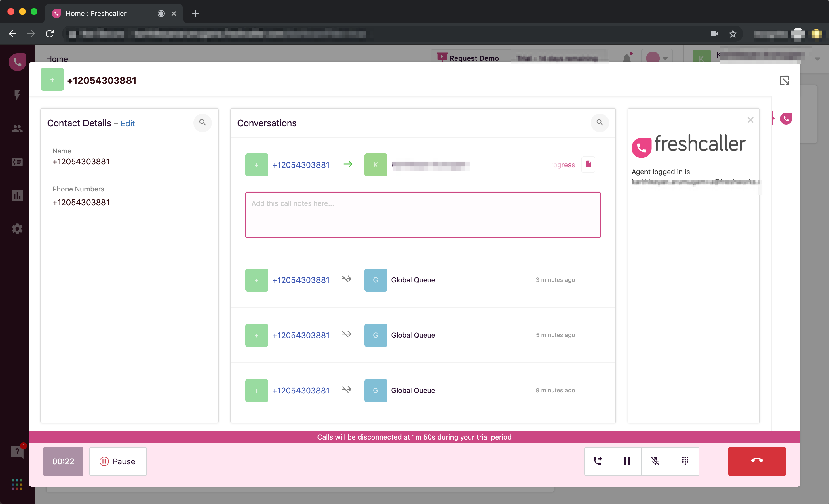Open the call notes document icon
Viewport: 829px width, 504px height.
(588, 164)
